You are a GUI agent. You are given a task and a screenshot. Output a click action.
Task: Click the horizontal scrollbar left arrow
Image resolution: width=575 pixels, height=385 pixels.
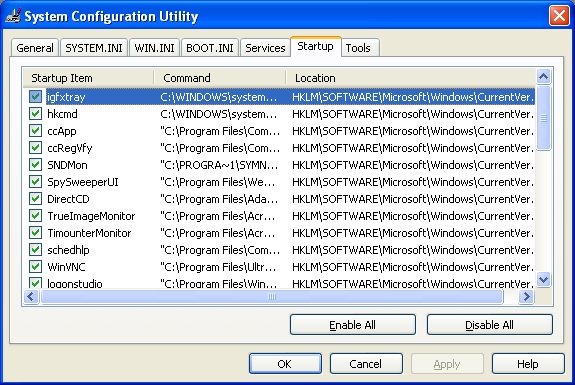tap(31, 296)
